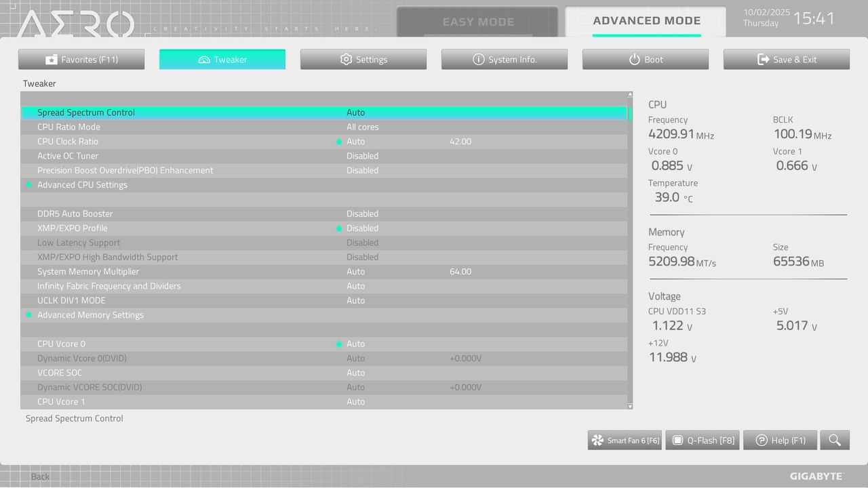868x488 pixels.
Task: Unfavorite XMP/EXPO Profile via its star
Action: click(339, 228)
